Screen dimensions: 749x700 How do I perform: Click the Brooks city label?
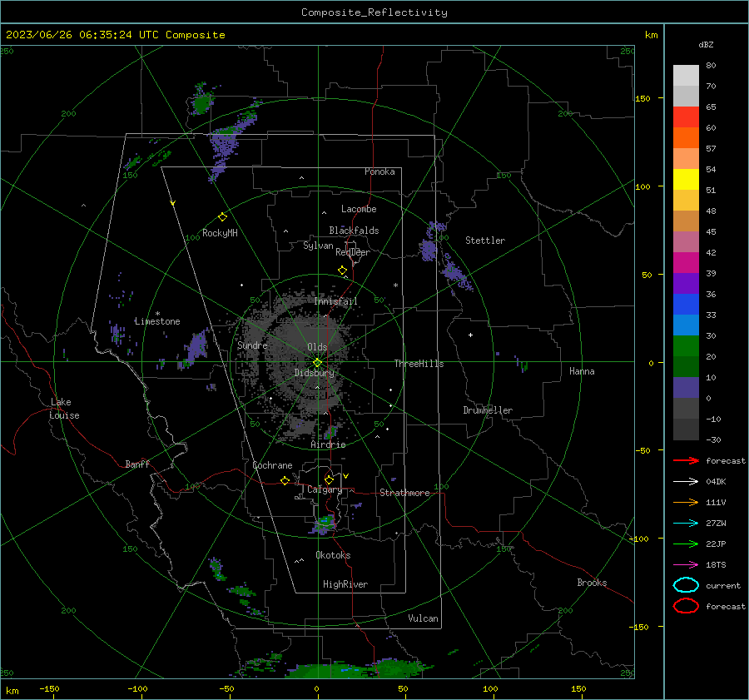592,583
